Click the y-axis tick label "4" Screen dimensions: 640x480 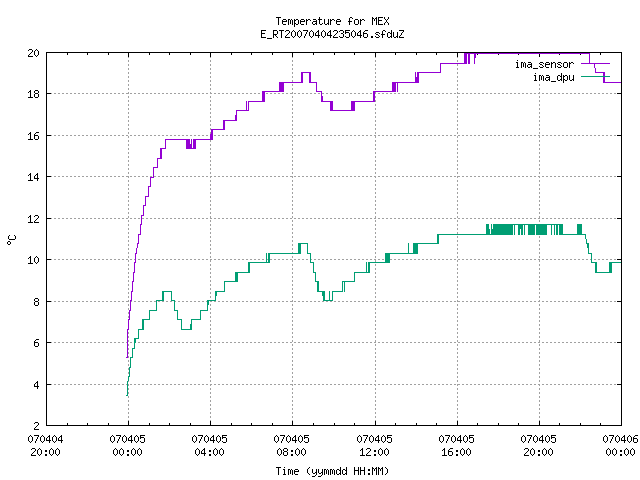(37, 385)
